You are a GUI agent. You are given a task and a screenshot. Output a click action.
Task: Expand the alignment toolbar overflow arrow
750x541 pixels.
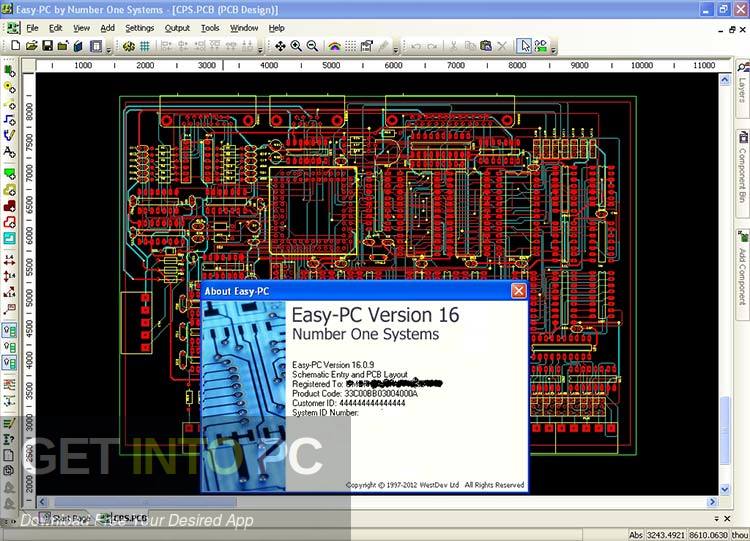[260, 49]
